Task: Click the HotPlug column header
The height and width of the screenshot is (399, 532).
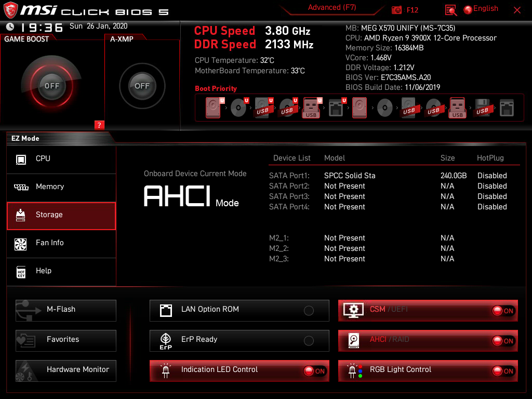Action: (x=490, y=158)
